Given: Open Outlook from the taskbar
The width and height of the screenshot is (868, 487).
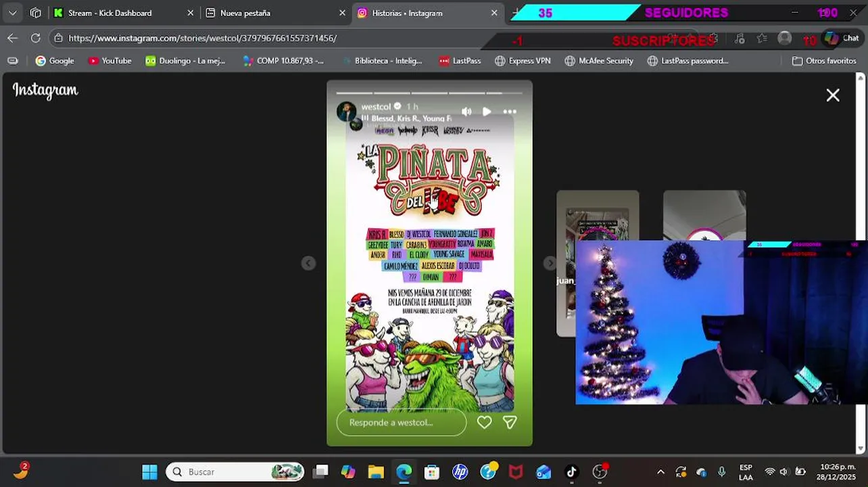Looking at the screenshot, I should point(544,472).
